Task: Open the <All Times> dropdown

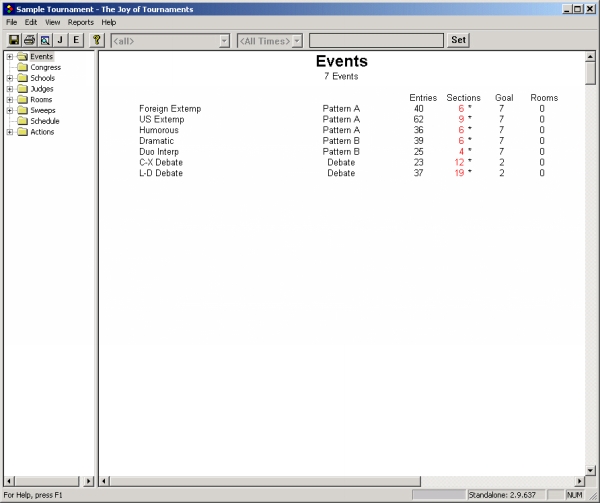Action: coord(297,41)
